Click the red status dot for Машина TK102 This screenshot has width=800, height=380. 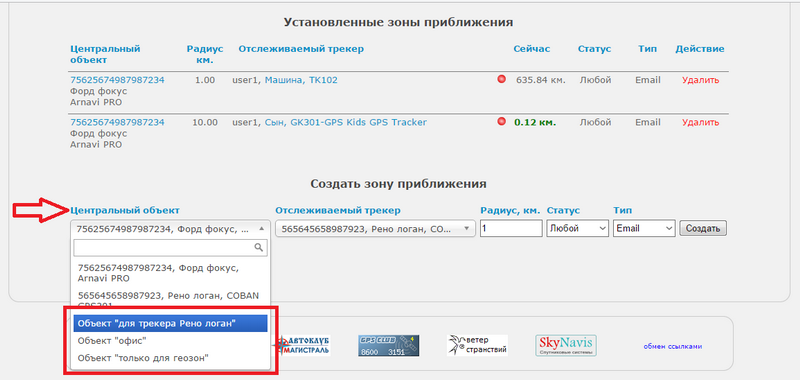click(x=502, y=80)
